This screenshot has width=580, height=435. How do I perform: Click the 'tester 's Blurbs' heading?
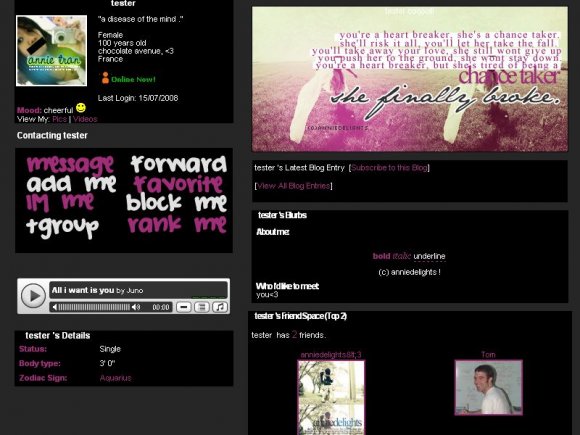point(282,215)
